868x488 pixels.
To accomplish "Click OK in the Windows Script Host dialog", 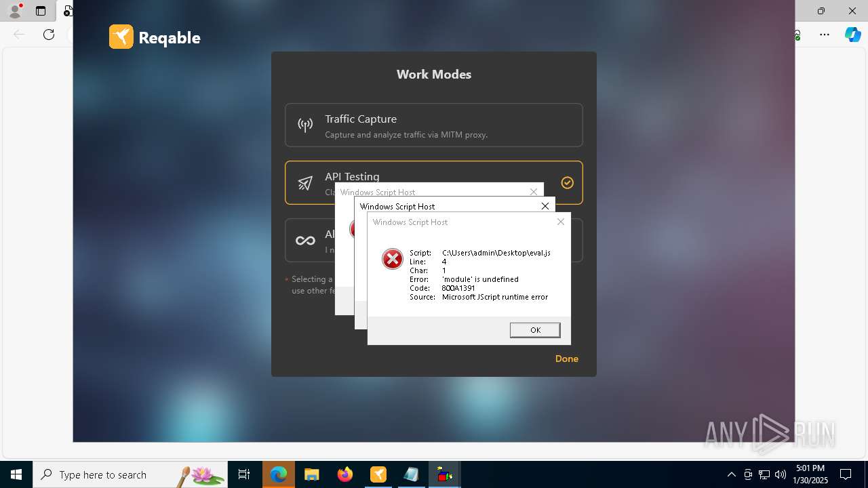I will (535, 330).
